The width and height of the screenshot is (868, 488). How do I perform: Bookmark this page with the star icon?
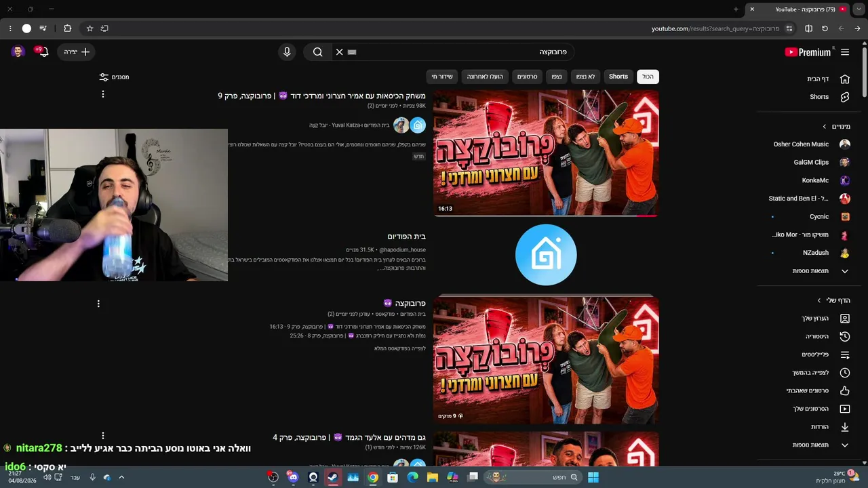pyautogui.click(x=90, y=28)
